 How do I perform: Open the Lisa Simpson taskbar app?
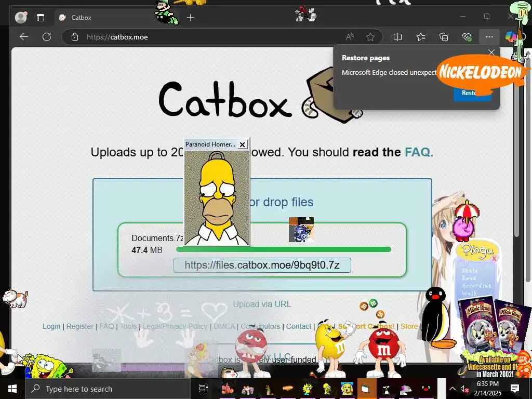pos(307,389)
